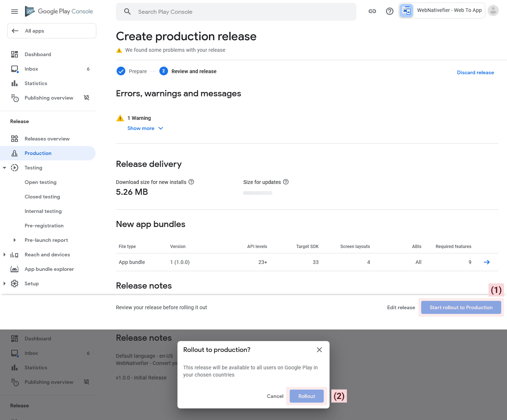Image resolution: width=507 pixels, height=420 pixels.
Task: Click the search magnifier icon
Action: (127, 12)
